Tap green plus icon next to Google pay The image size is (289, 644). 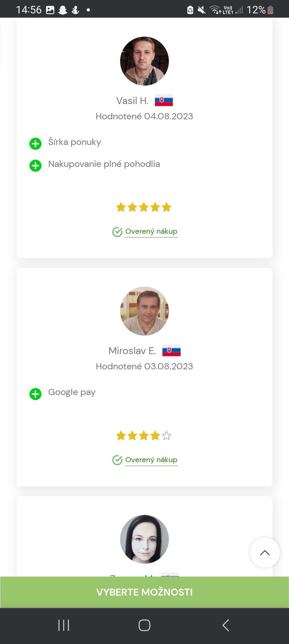click(x=35, y=394)
